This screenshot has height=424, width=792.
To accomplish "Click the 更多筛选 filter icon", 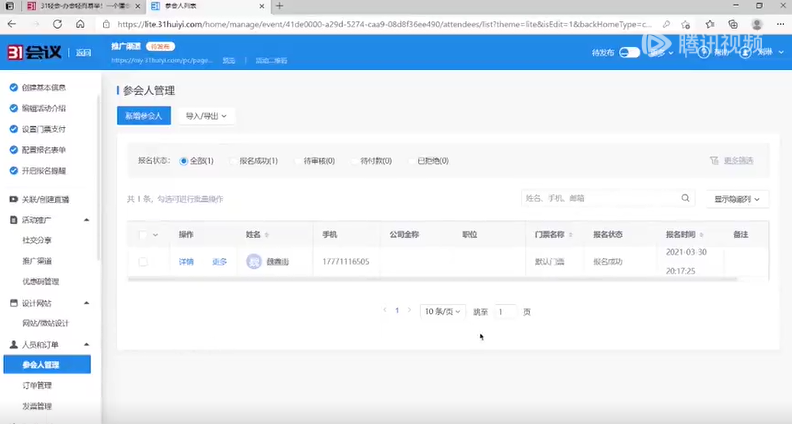I will coord(714,160).
